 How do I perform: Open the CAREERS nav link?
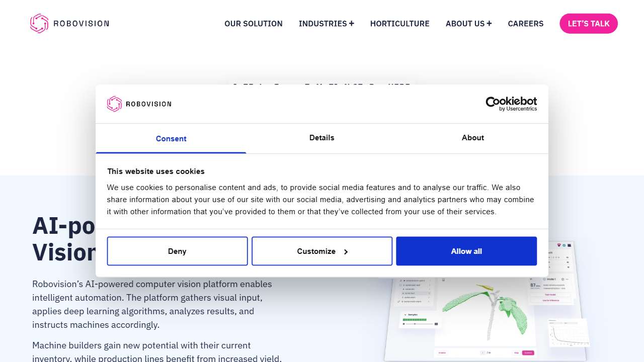click(525, 24)
